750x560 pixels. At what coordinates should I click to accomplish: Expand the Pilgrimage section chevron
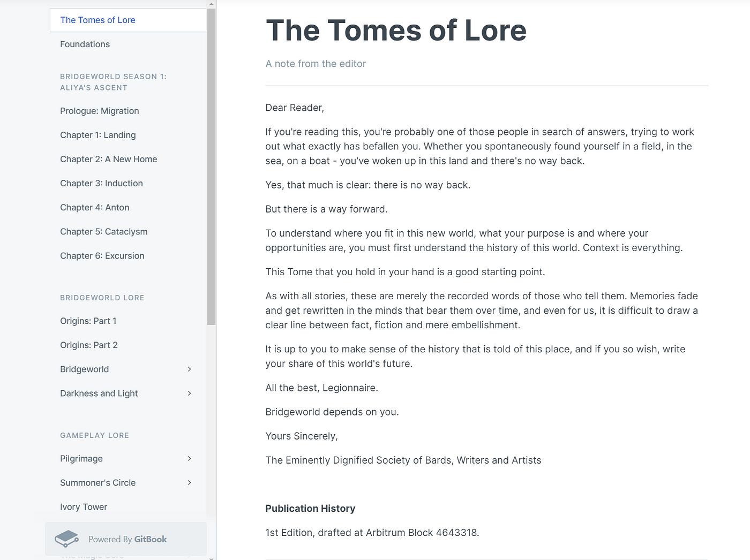189,459
